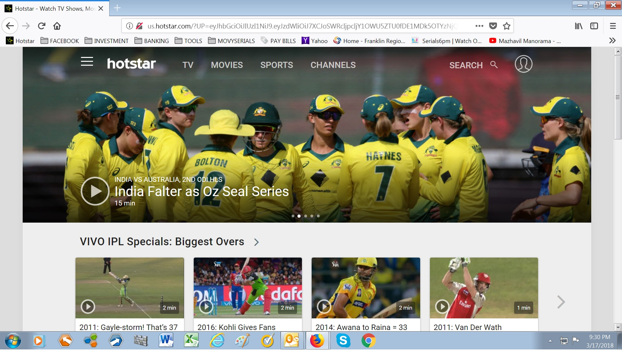Open the Hotstar hamburger menu
The width and height of the screenshot is (622, 364).
click(x=87, y=61)
